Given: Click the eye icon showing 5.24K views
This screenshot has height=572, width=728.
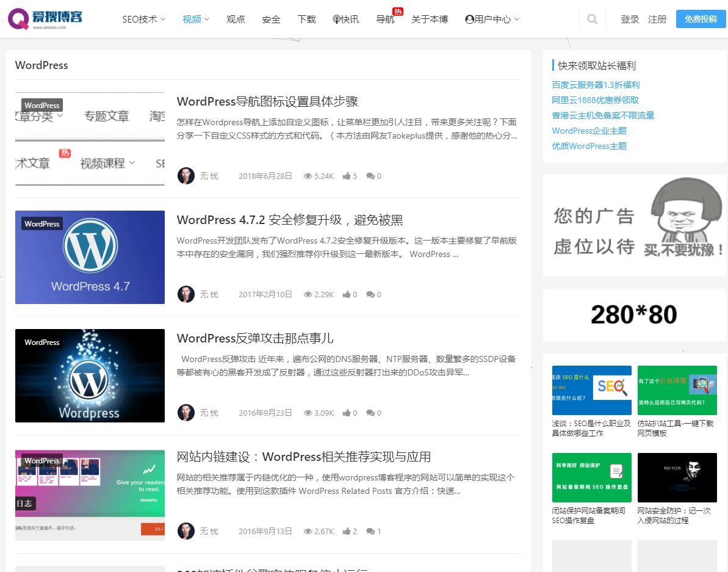Looking at the screenshot, I should (308, 176).
